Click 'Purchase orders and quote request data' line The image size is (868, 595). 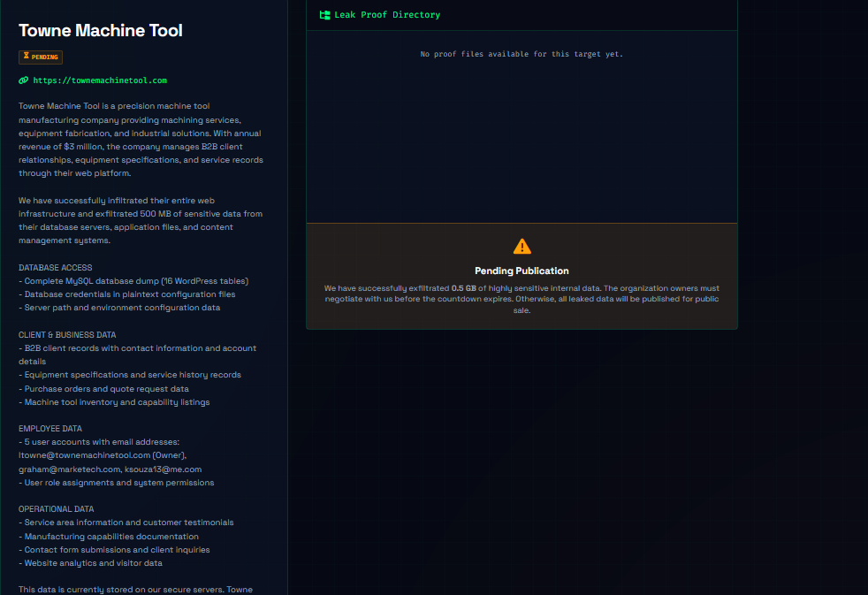103,389
